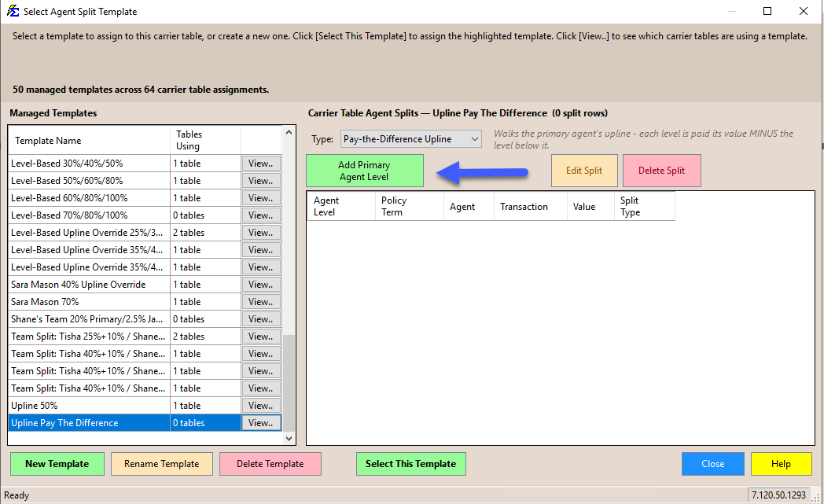The height and width of the screenshot is (504, 824).
Task: Click the template list scrollbar thumb
Action: click(x=289, y=383)
